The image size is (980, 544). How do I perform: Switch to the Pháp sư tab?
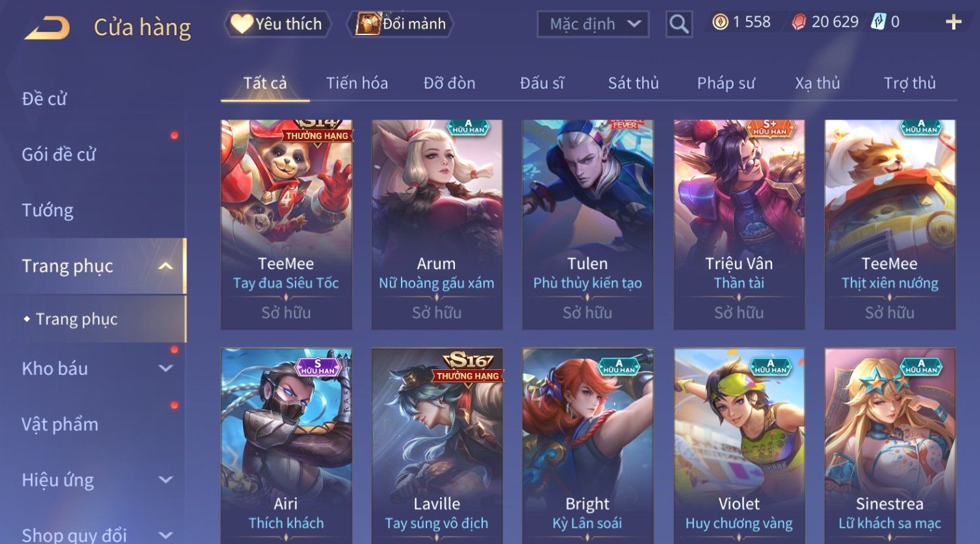click(726, 83)
